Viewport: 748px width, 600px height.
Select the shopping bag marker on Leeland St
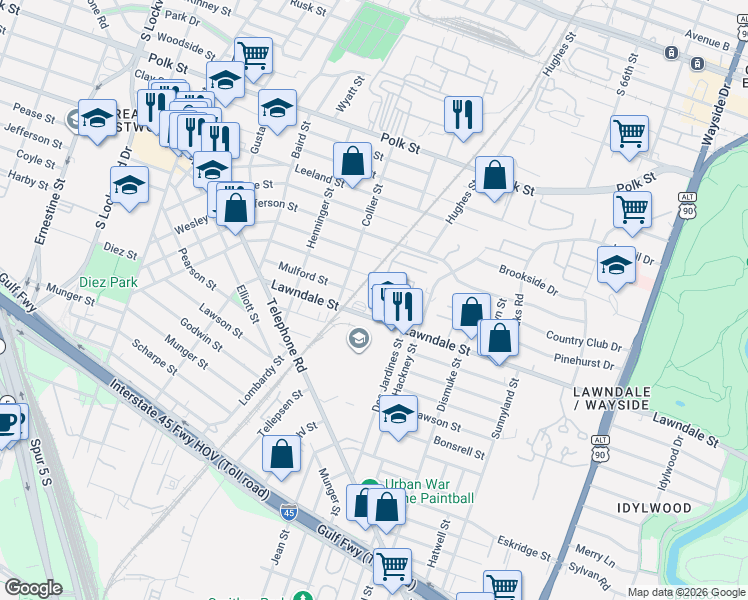tap(353, 160)
